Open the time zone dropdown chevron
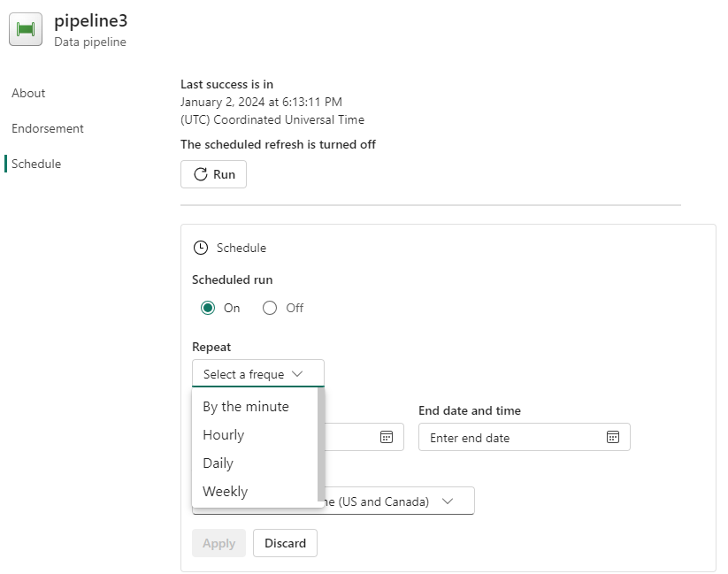 448,501
